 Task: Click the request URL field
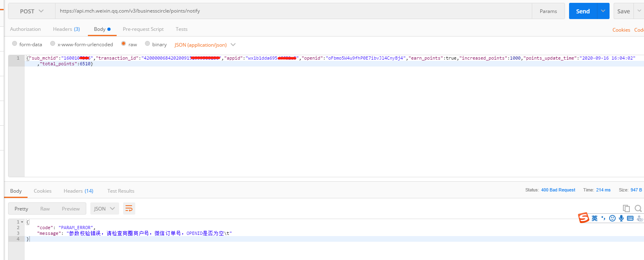tap(294, 11)
